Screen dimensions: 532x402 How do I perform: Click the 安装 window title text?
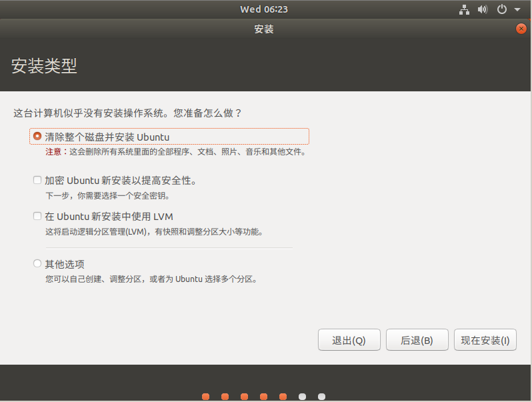(264, 29)
